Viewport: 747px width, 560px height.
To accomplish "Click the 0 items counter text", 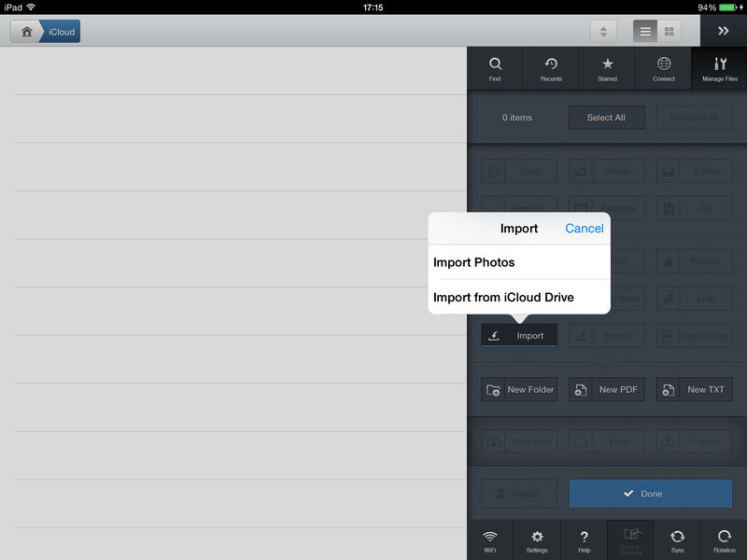I will (x=517, y=118).
